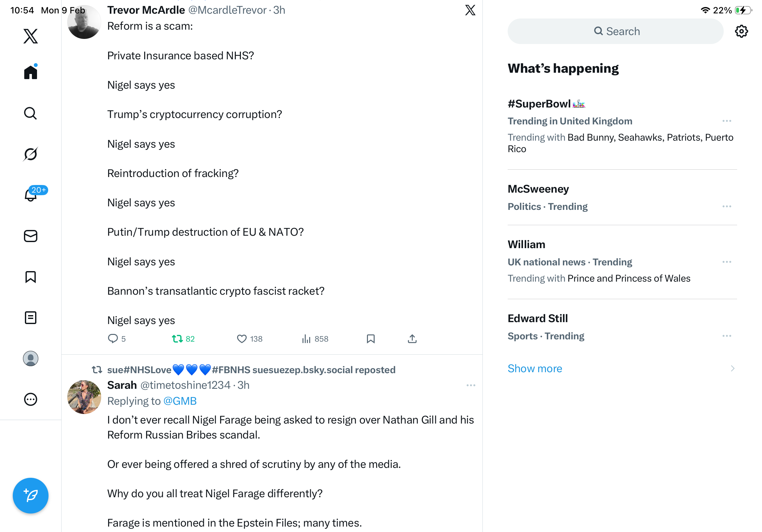Open the Grok icon in sidebar
This screenshot has height=532, width=762.
pyautogui.click(x=31, y=154)
